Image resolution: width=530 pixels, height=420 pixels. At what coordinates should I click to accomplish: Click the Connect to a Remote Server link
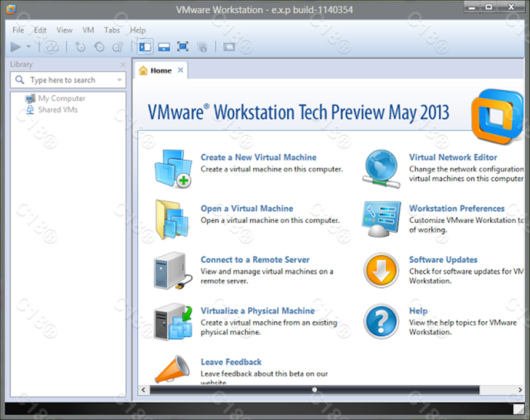pos(255,260)
